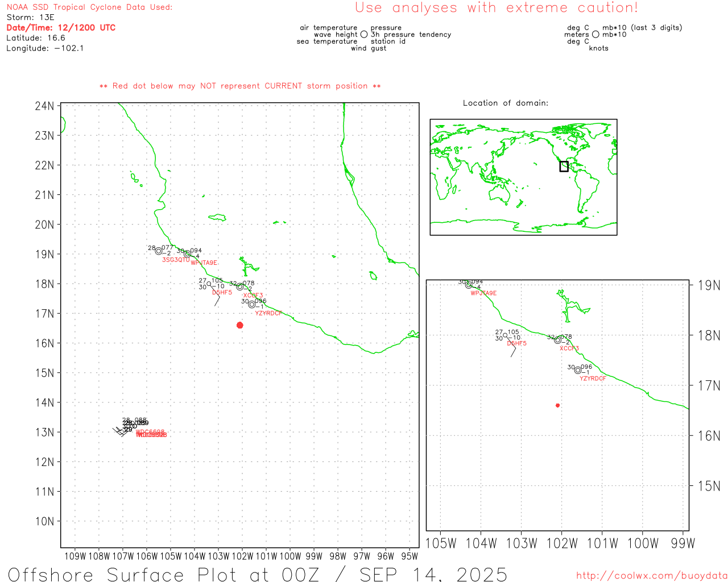Click the 'wind gust' legend label
Image resolution: width=728 pixels, height=582 pixels.
coord(369,48)
